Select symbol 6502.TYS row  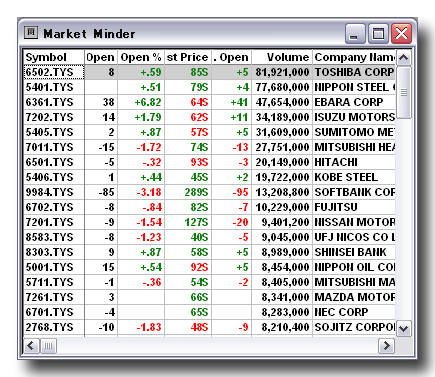(209, 72)
